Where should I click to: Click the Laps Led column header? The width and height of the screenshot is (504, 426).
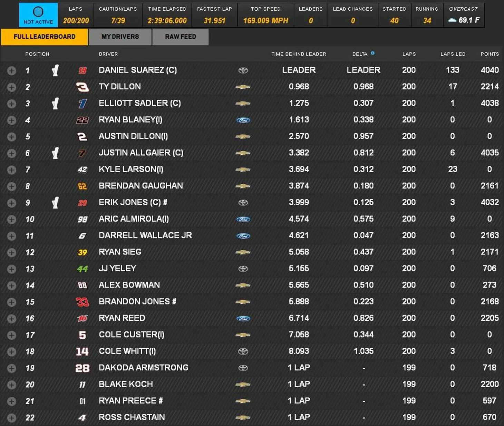point(453,54)
